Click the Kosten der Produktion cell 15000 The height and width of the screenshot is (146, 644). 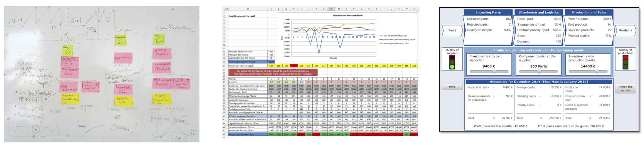coord(414,89)
